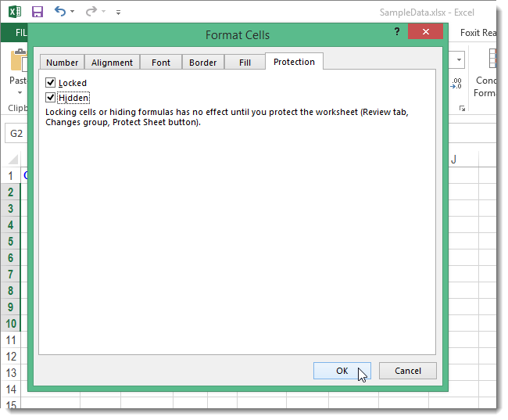
Task: Open the number format dropdown arrow
Action: click(459, 59)
